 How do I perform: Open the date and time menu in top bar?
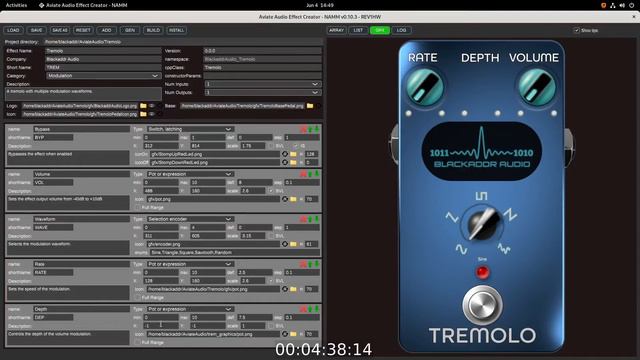click(x=320, y=5)
